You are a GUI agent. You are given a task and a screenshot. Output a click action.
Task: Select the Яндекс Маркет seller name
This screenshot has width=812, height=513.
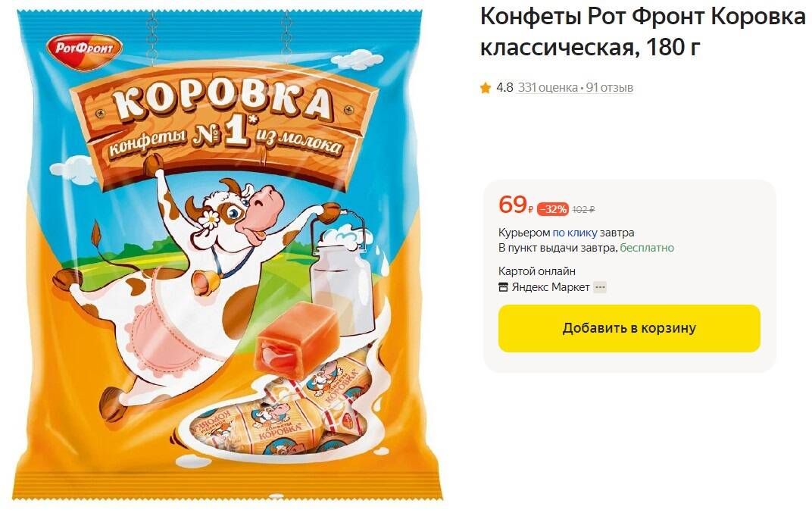551,287
